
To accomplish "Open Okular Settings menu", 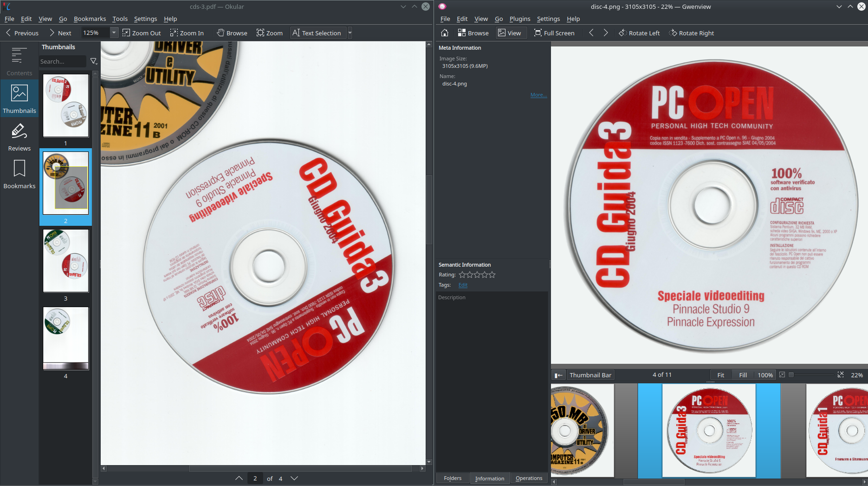I will point(145,19).
